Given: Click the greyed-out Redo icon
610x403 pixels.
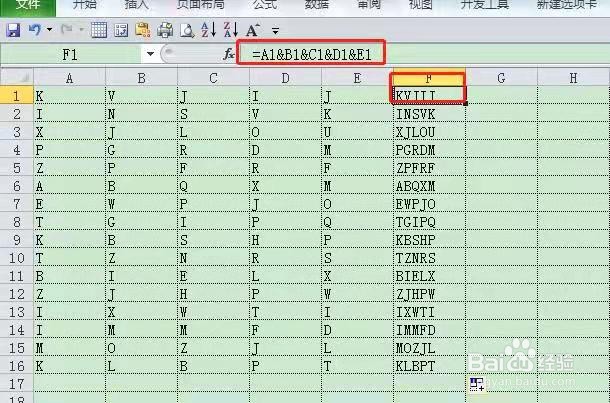Looking at the screenshot, I should pyautogui.click(x=67, y=30).
